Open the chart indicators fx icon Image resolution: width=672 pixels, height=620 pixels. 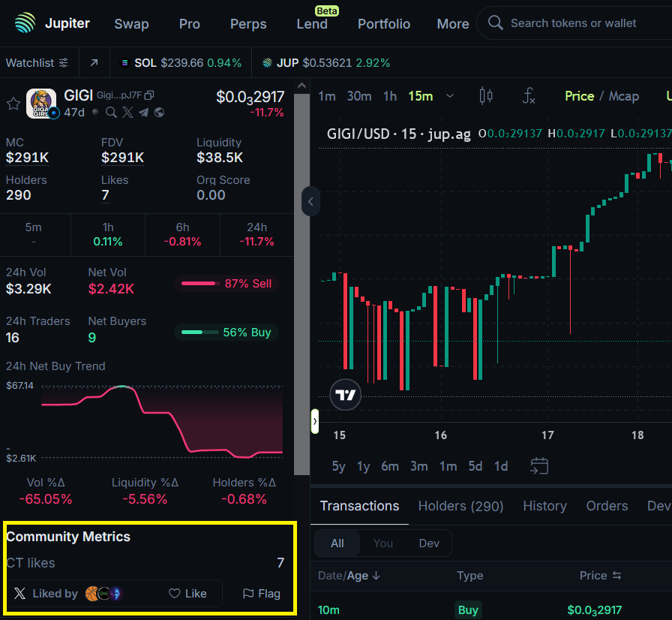(529, 95)
